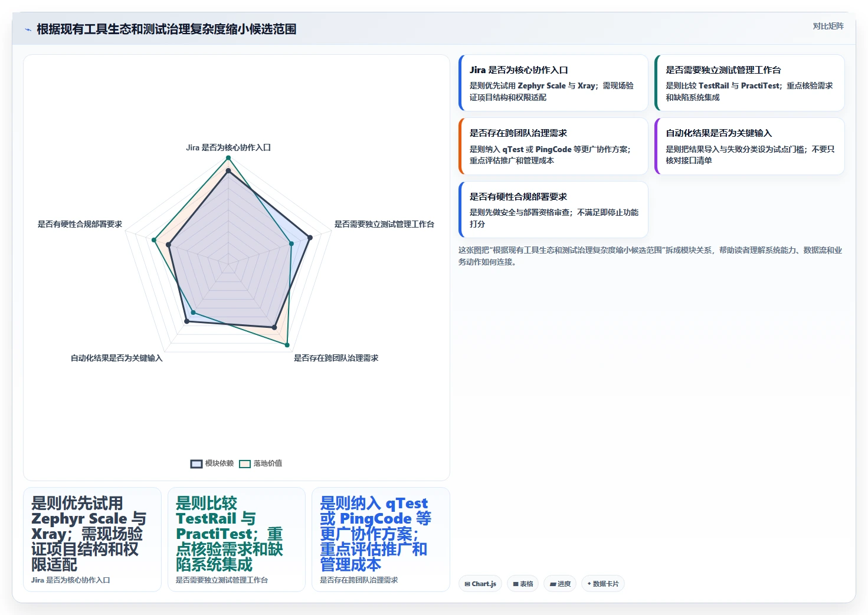868x615 pixels.
Task: Click the description paragraph starting 这张图把
Action: point(650,256)
